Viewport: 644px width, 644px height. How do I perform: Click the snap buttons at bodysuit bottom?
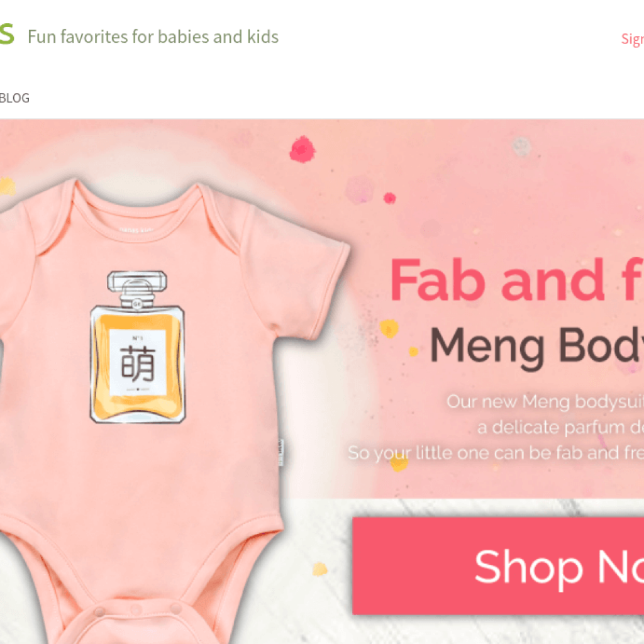pyautogui.click(x=138, y=610)
